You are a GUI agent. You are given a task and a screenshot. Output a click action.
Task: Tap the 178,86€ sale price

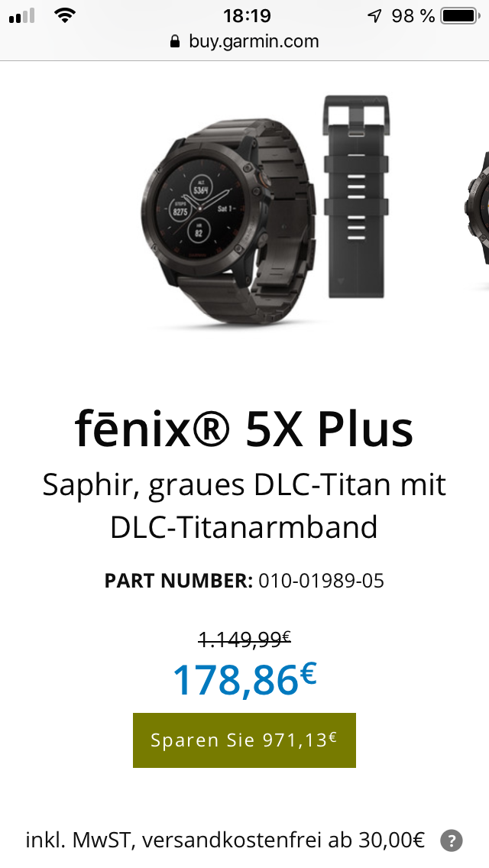[x=244, y=679]
